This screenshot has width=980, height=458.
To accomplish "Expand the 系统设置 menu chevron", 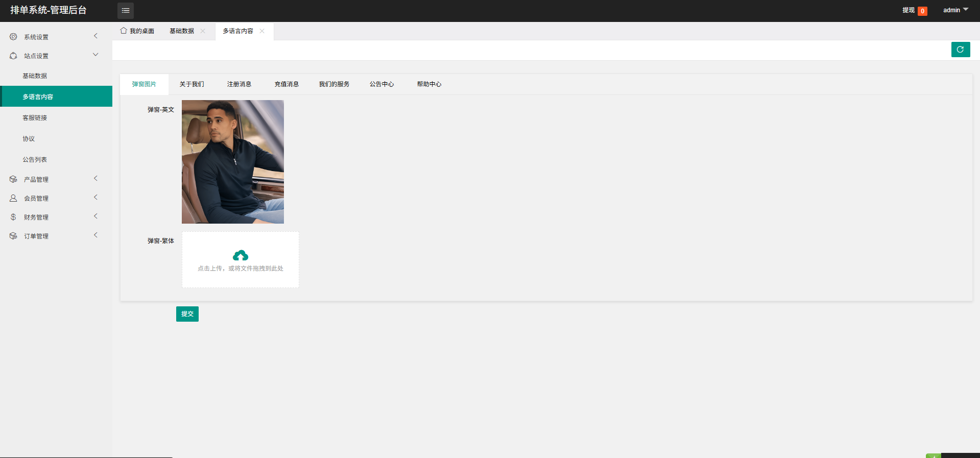I will coord(95,36).
